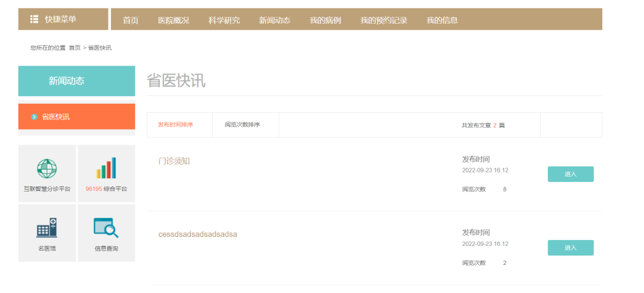This screenshot has width=644, height=293.
Task: Click the 您所在的位置 breadcrumb label
Action: 48,48
